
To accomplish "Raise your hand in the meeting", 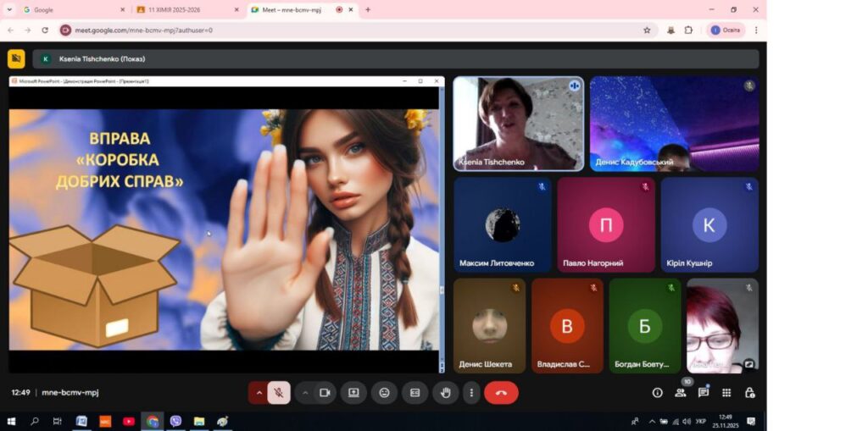I will (445, 393).
